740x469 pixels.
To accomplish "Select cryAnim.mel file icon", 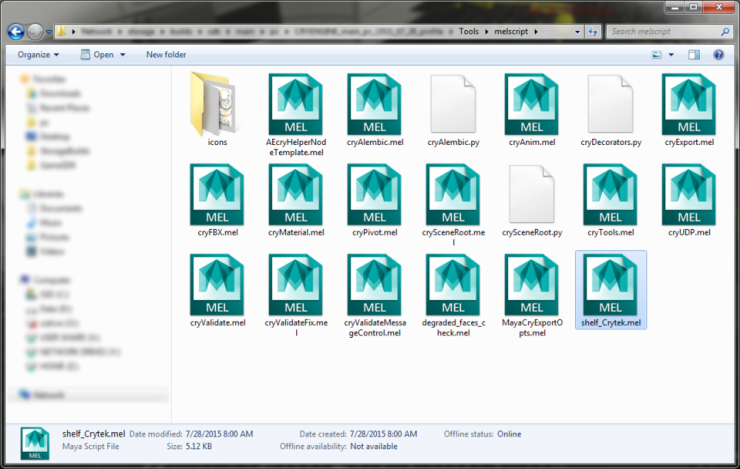I will click(x=532, y=104).
